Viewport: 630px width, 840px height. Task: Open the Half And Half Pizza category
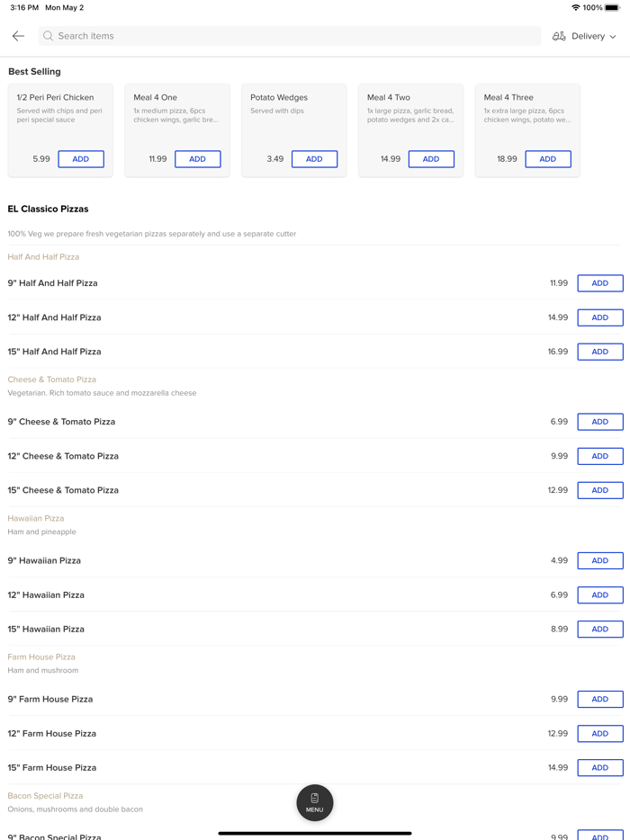[x=43, y=257]
